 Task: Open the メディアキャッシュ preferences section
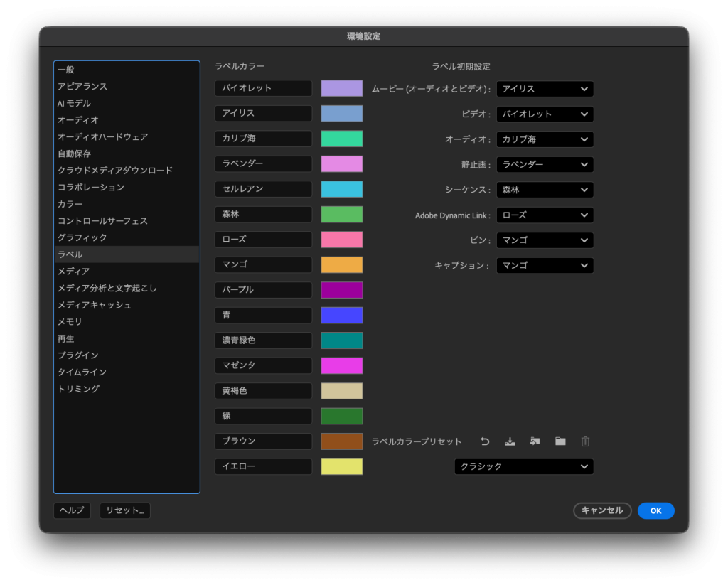94,305
